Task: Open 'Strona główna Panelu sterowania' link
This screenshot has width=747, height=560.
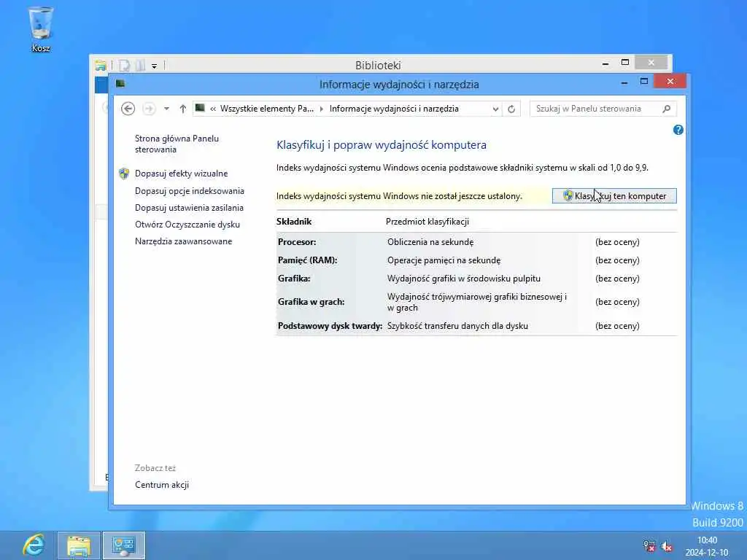Action: click(x=177, y=144)
